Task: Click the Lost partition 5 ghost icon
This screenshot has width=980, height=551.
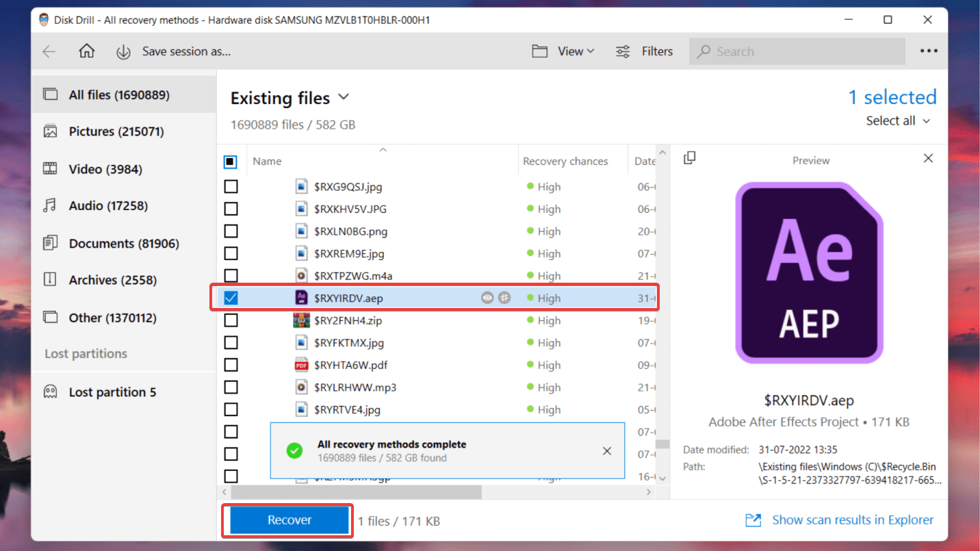Action: click(x=50, y=392)
